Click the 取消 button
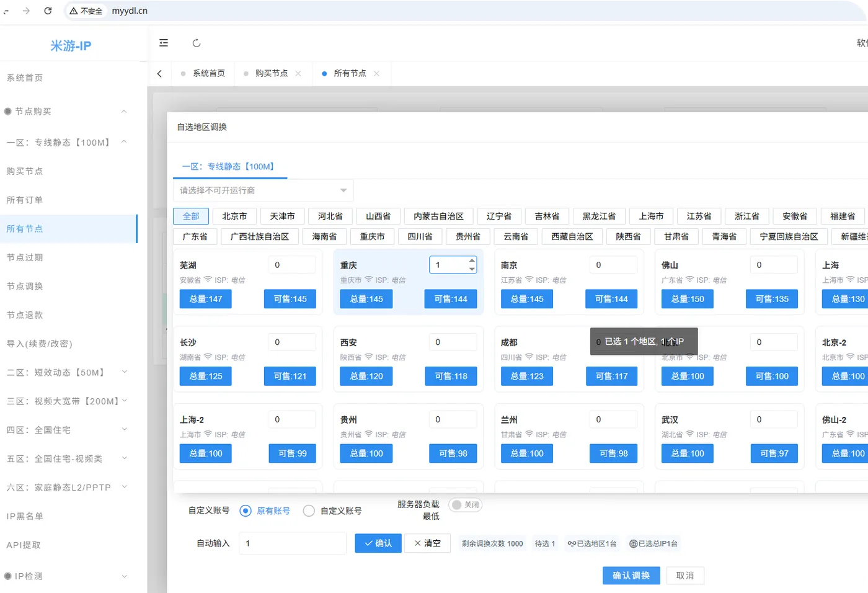The image size is (868, 593). pyautogui.click(x=685, y=576)
